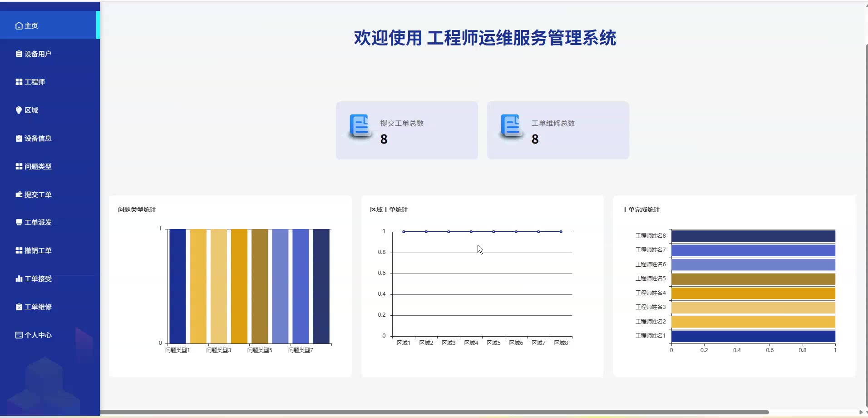Click the 工单接受 menu label

coord(38,279)
